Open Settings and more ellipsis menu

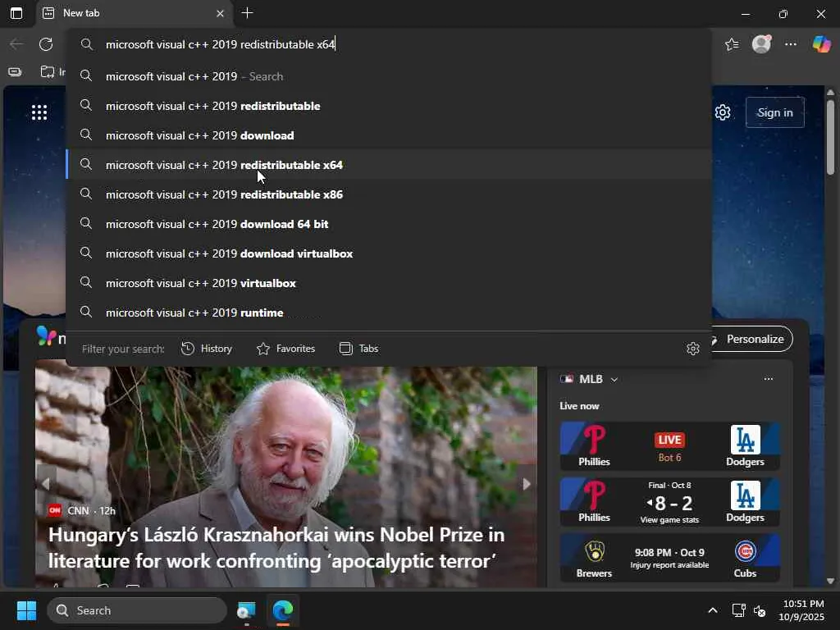pyautogui.click(x=791, y=44)
